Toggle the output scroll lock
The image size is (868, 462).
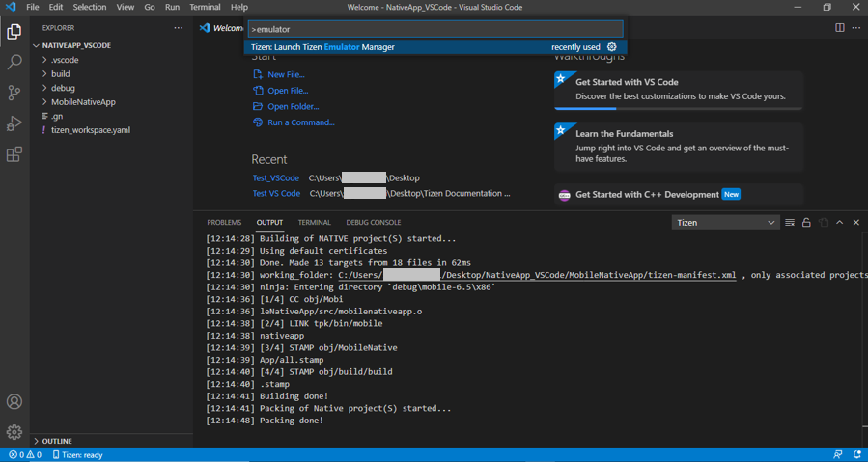pos(806,223)
